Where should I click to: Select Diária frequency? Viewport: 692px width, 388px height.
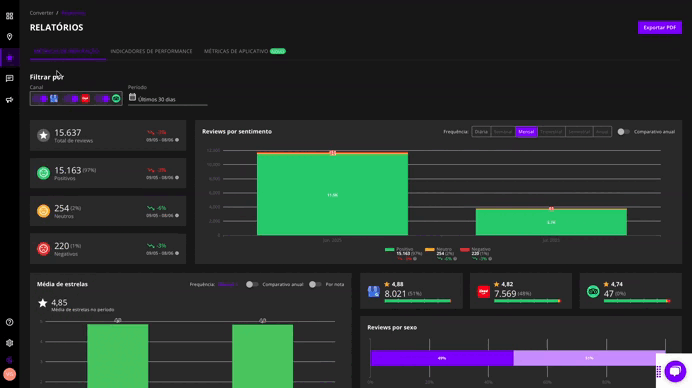(481, 132)
